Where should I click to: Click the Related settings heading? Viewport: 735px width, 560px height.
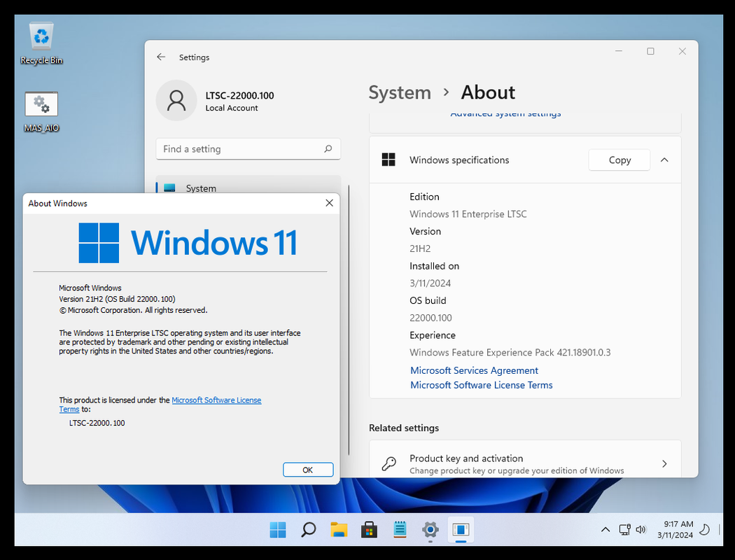point(404,428)
